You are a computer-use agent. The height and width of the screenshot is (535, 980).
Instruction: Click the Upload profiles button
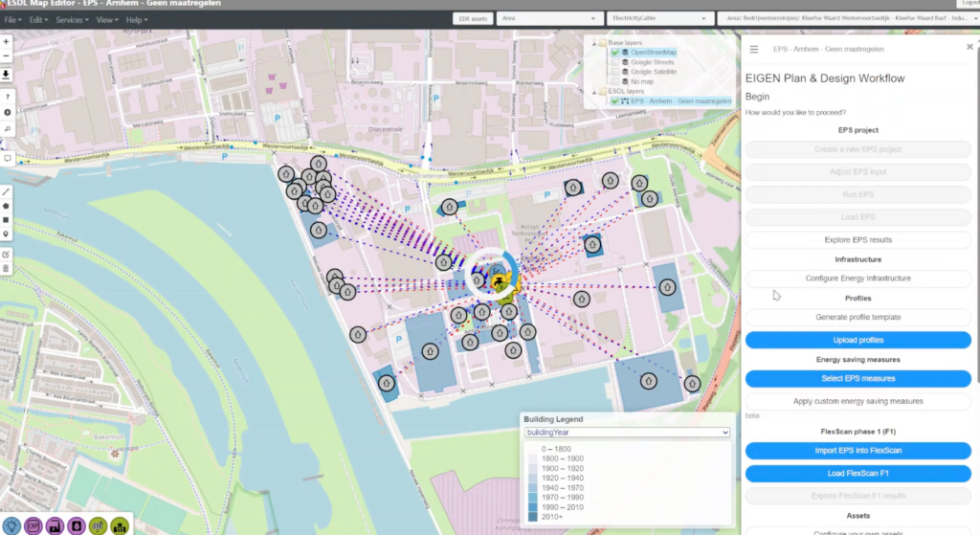[x=857, y=340]
